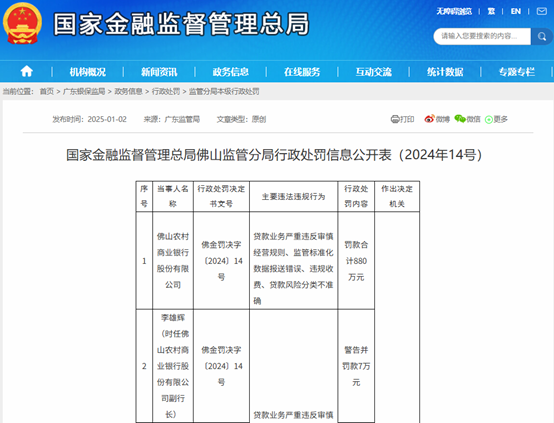The width and height of the screenshot is (554, 423).
Task: Click the 李雄辉 party name cell
Action: click(x=173, y=366)
